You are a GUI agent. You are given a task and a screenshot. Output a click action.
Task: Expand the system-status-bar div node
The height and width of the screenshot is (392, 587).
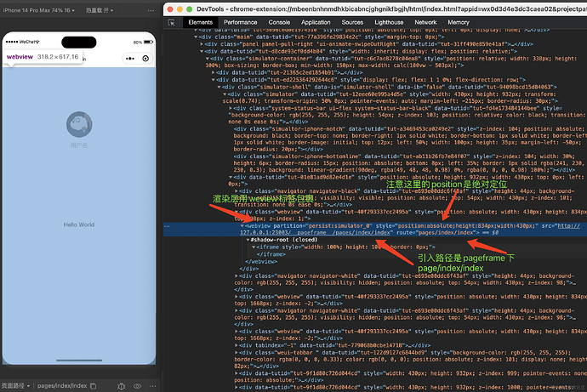231,108
